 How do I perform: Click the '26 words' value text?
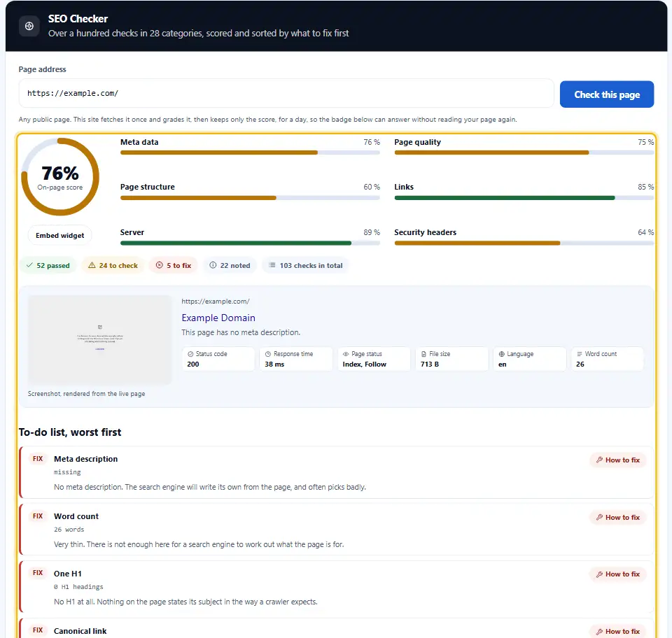pyautogui.click(x=69, y=530)
